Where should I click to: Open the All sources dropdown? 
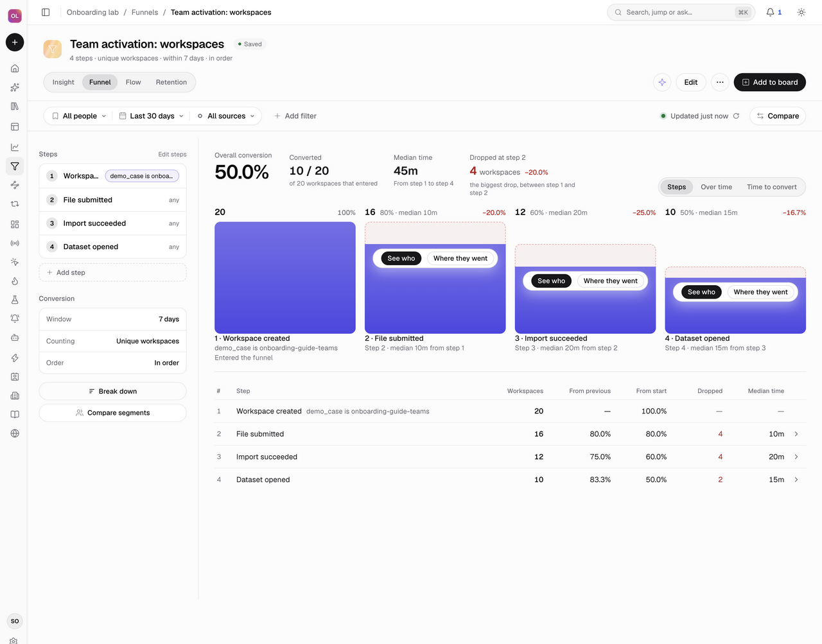click(x=226, y=116)
